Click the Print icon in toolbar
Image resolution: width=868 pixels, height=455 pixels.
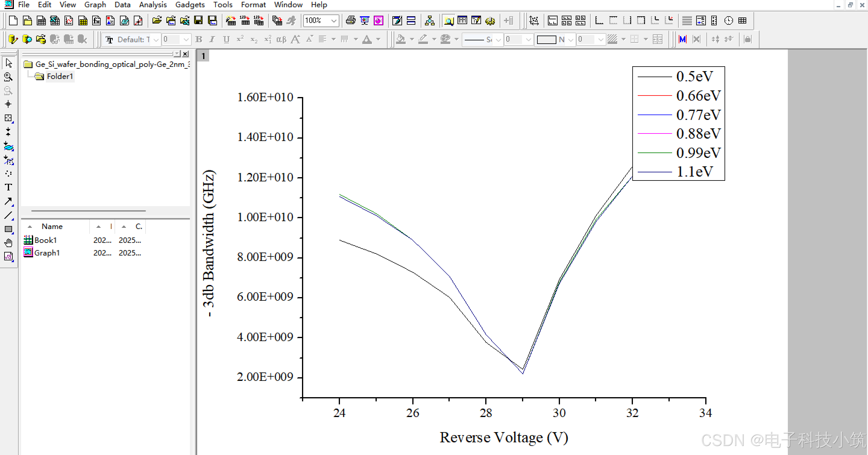(351, 20)
